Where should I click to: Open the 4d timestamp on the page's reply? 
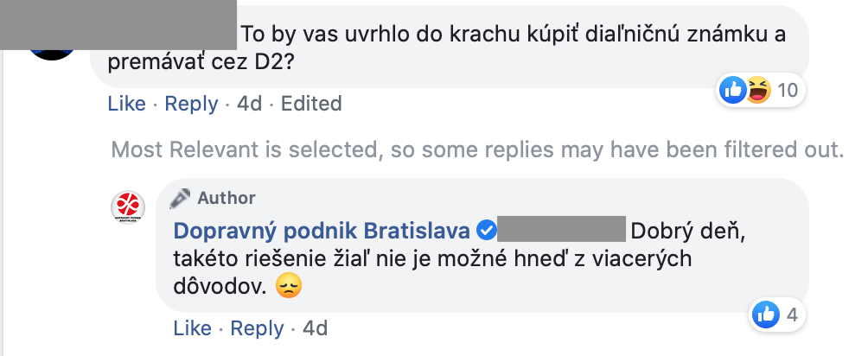[x=315, y=328]
